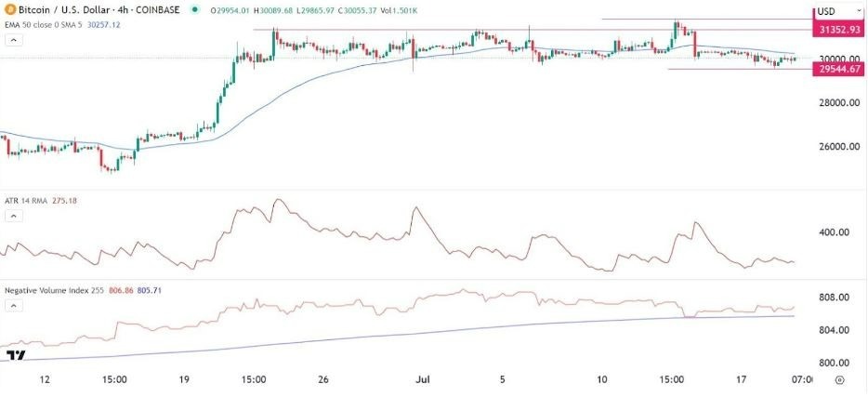Click the 5 date label on time axis
The image size is (868, 397).
point(502,380)
